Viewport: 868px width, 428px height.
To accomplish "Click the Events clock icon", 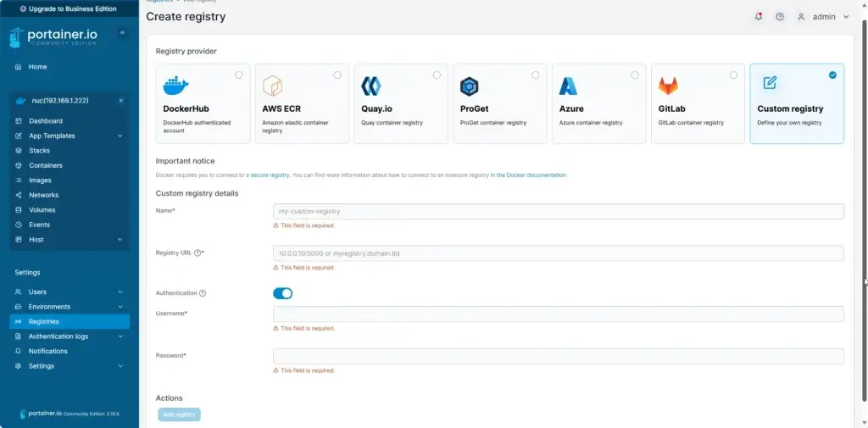I will click(19, 225).
